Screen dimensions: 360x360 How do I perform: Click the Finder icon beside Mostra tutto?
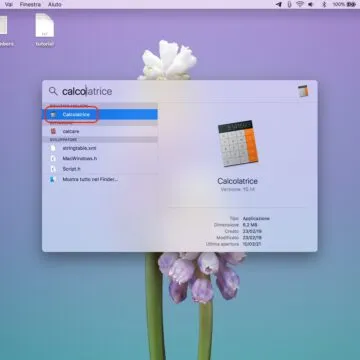[53, 179]
